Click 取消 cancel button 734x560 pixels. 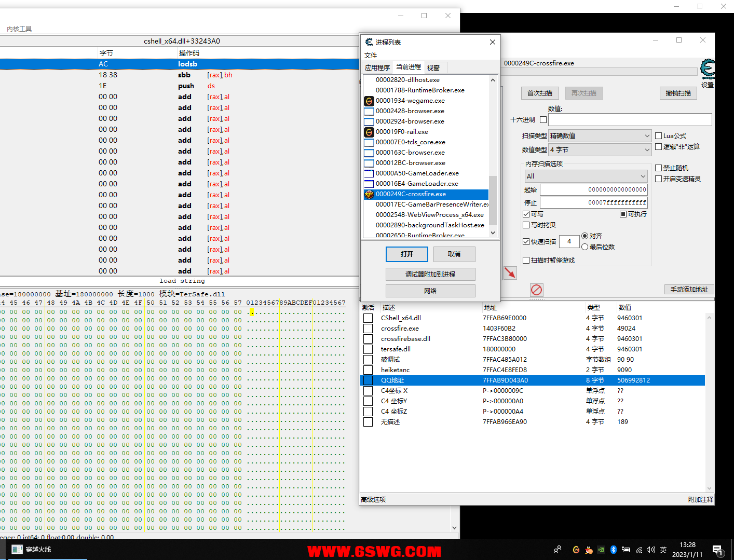coord(454,254)
